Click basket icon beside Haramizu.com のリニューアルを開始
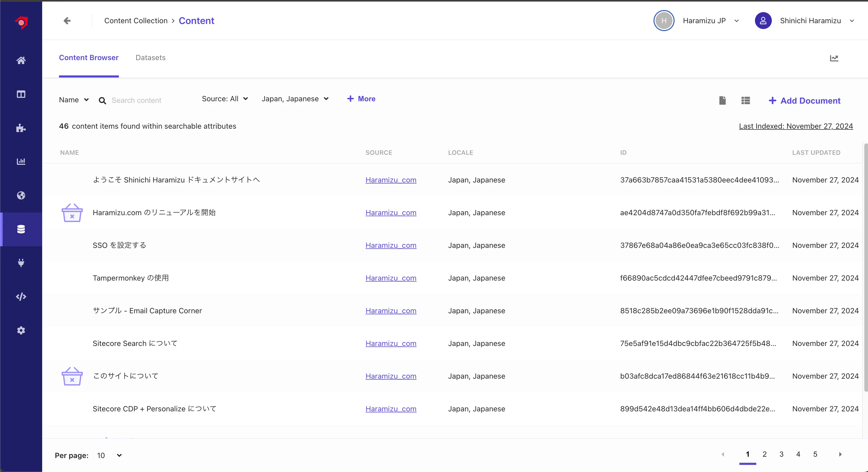 pos(72,213)
